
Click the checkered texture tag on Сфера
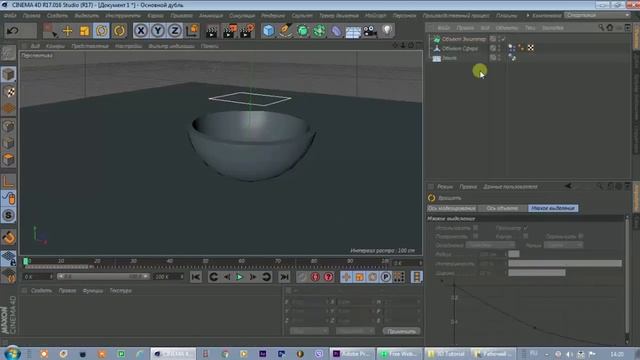(531, 48)
